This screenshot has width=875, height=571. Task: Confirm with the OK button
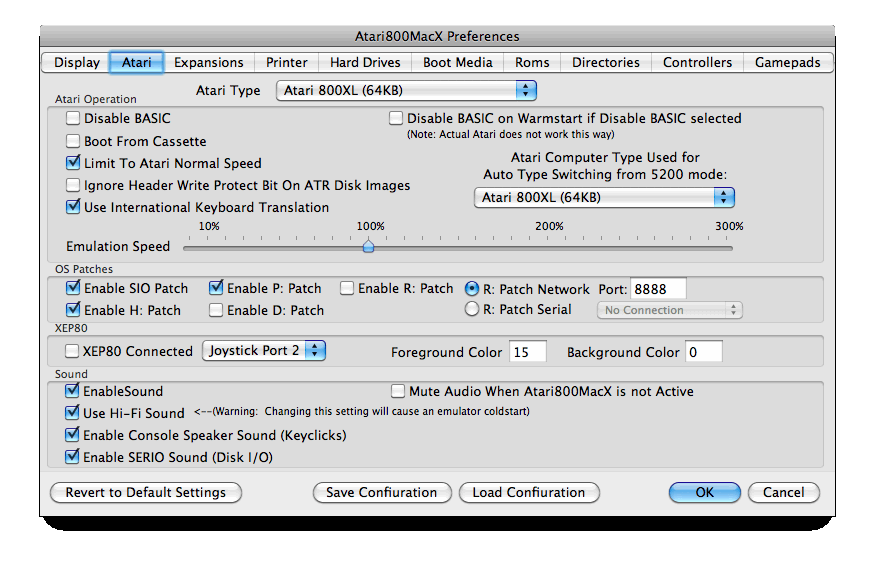click(705, 492)
